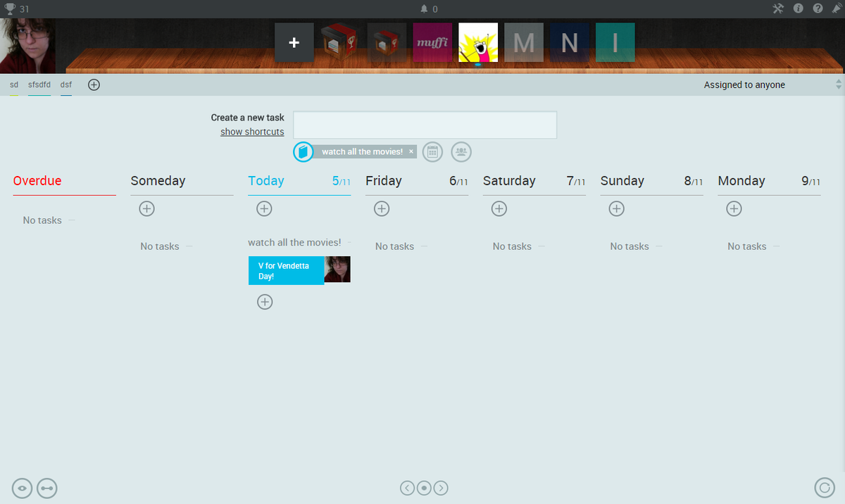Open the user profile photo
This screenshot has height=504, width=845.
(x=27, y=46)
